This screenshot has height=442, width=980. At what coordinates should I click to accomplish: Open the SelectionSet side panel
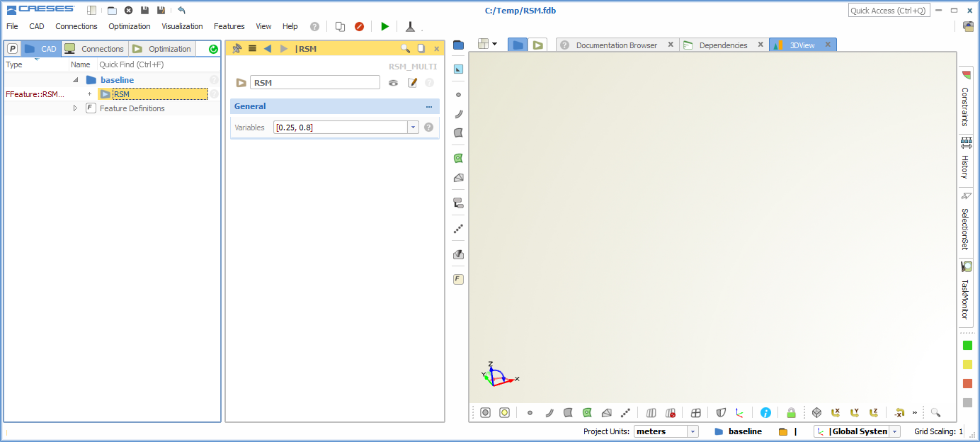pyautogui.click(x=966, y=222)
